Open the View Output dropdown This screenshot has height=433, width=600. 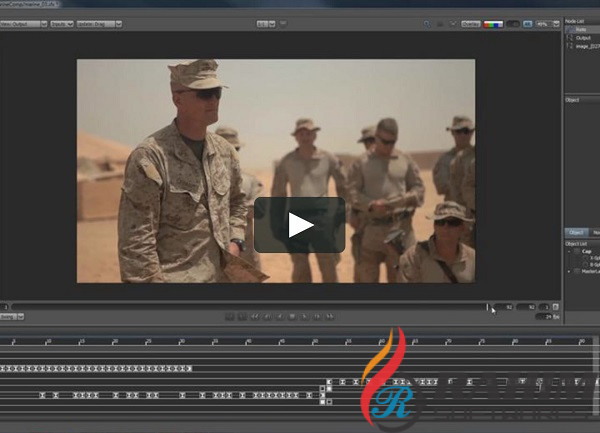[x=23, y=24]
